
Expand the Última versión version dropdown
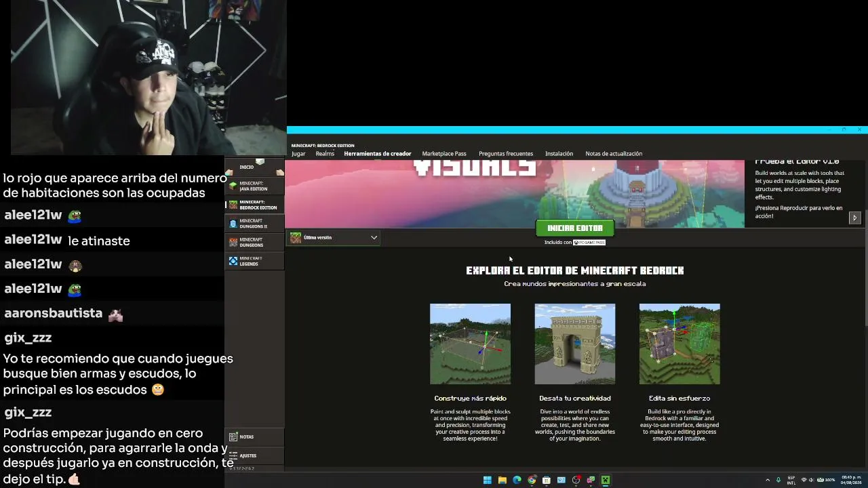333,238
